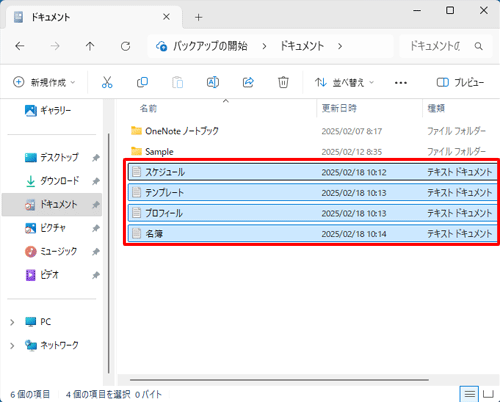Screen dimensions: 500x402
Task: Close the ドキュメント tab
Action: tap(166, 17)
